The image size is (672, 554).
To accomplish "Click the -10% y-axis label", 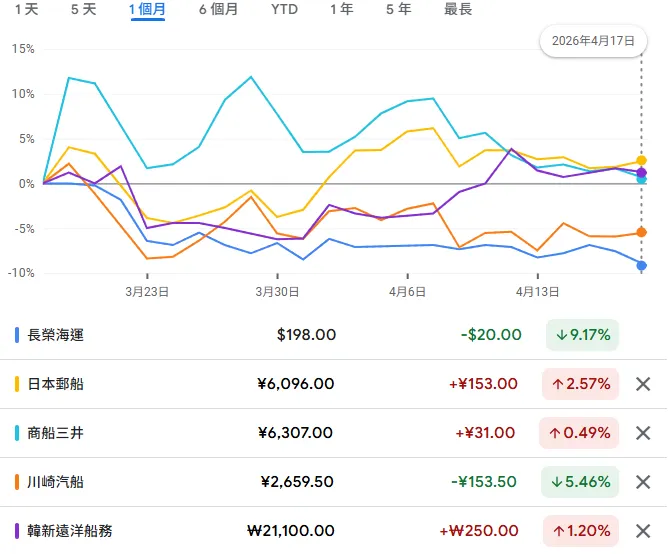I will [x=21, y=273].
